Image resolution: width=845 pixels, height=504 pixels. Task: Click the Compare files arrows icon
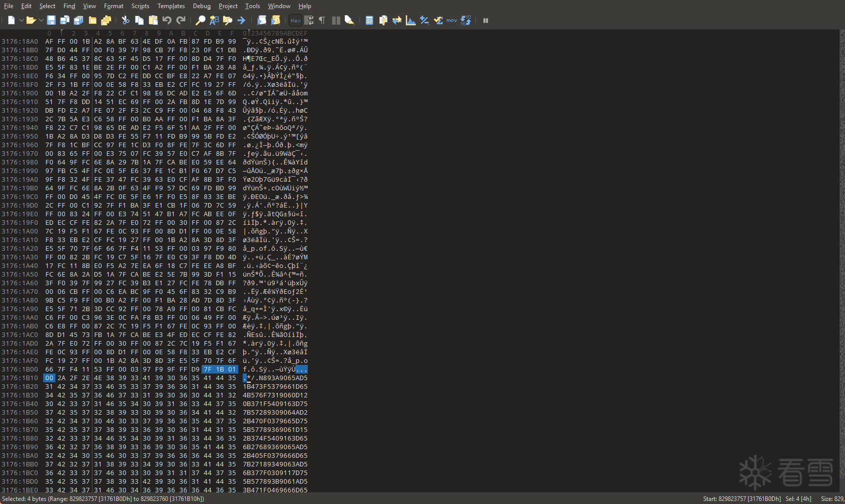click(397, 20)
